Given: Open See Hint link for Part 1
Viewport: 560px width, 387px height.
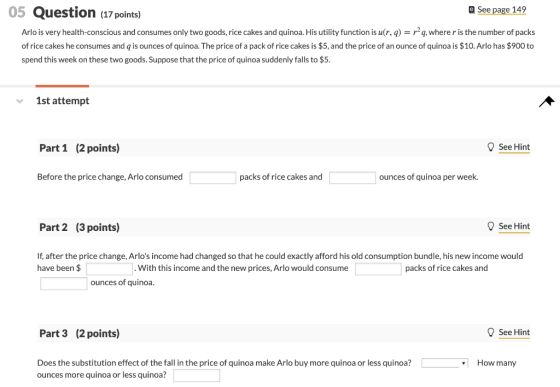Looking at the screenshot, I should (x=514, y=147).
